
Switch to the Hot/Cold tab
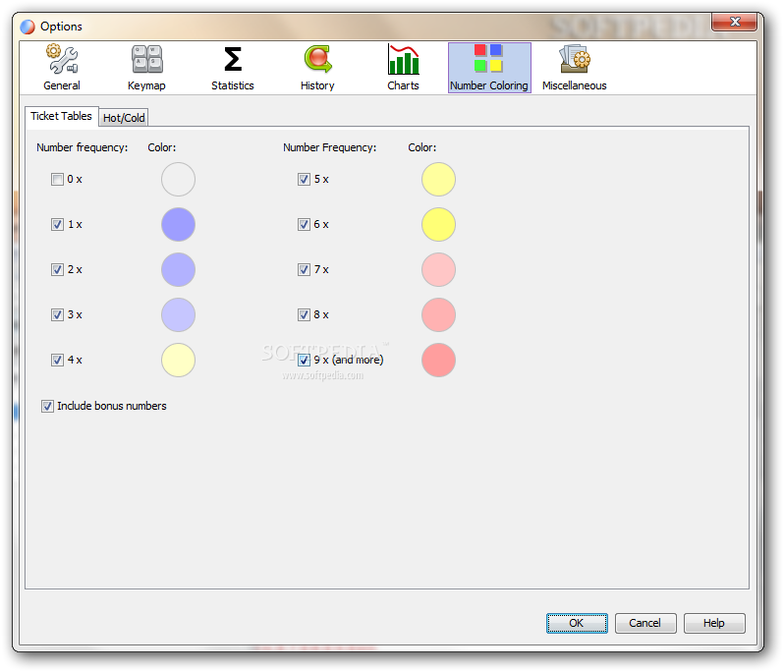(x=124, y=118)
